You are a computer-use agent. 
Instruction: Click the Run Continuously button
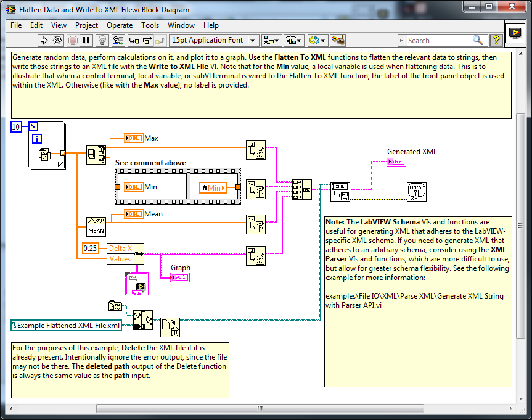pyautogui.click(x=57, y=41)
